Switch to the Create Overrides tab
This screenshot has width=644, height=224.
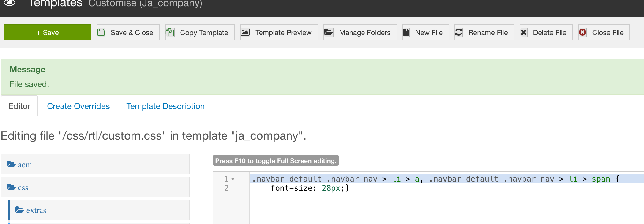(x=78, y=106)
